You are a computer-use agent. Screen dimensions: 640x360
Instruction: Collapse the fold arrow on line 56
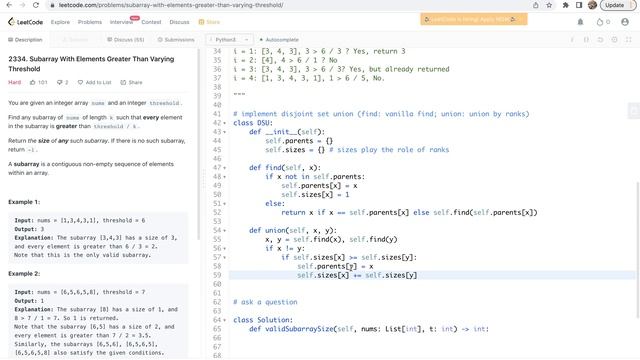tap(224, 249)
